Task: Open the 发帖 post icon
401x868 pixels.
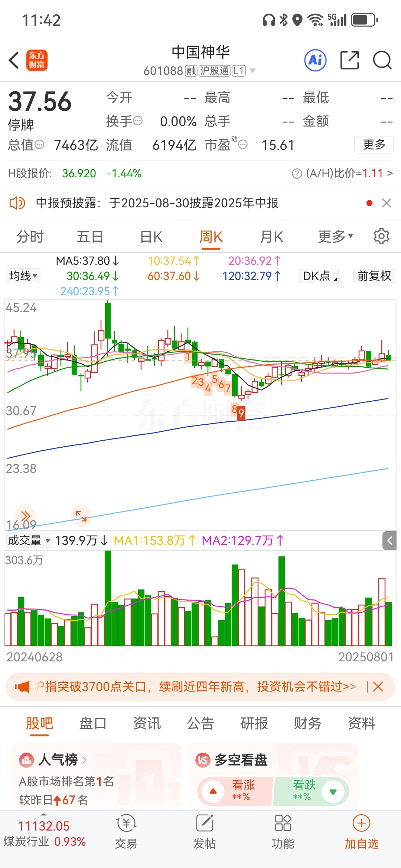Action: pyautogui.click(x=205, y=823)
